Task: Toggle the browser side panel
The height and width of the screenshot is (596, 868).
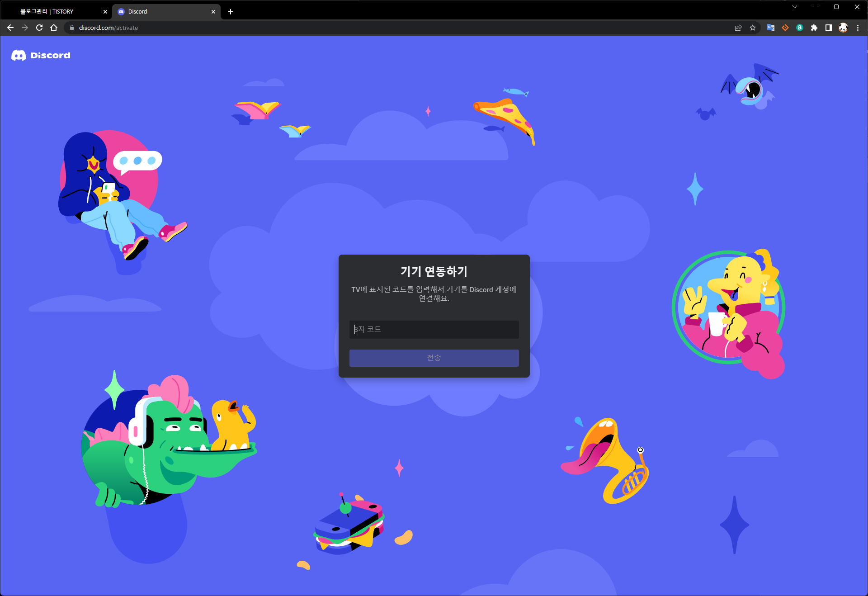Action: [x=829, y=28]
